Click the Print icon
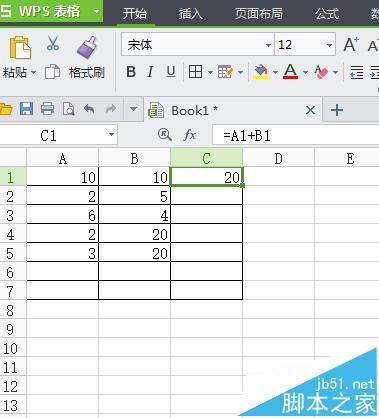The width and height of the screenshot is (379, 418). pos(47,109)
